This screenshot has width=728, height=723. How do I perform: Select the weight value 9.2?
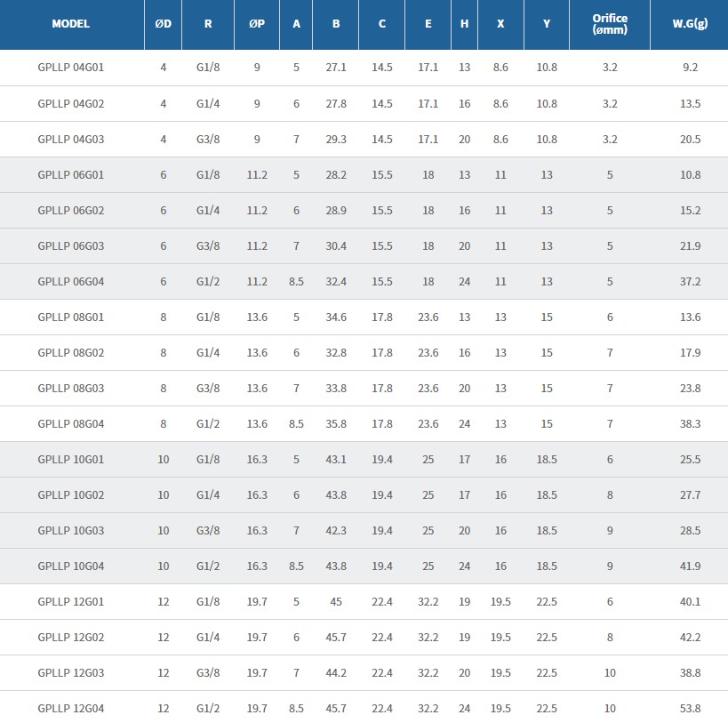(690, 68)
